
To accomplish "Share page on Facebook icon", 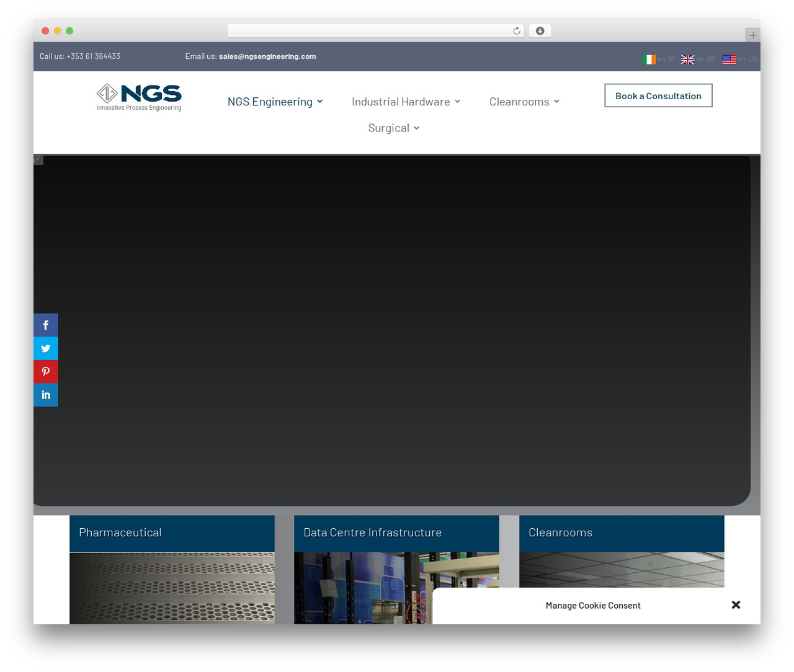I will 45,325.
